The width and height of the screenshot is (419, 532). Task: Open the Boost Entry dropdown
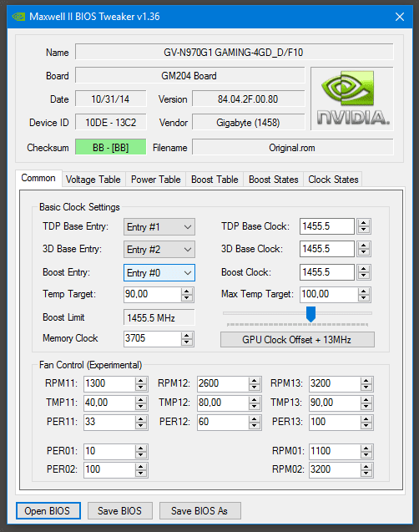click(159, 273)
